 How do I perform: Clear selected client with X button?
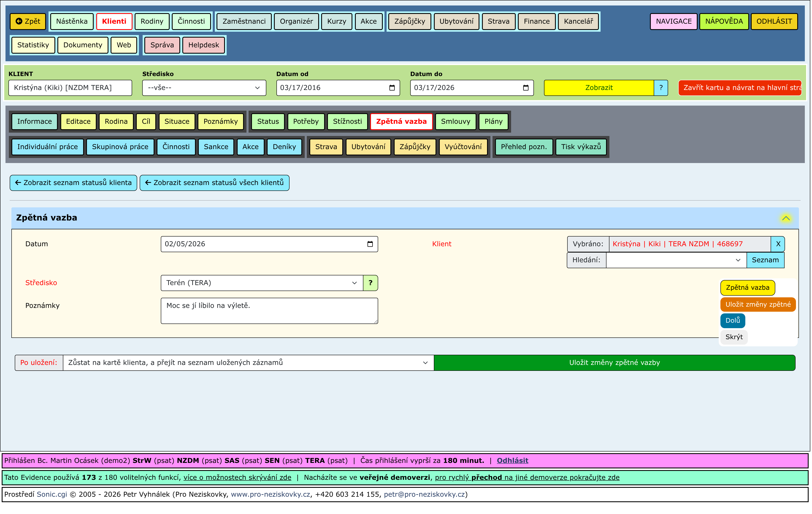778,244
